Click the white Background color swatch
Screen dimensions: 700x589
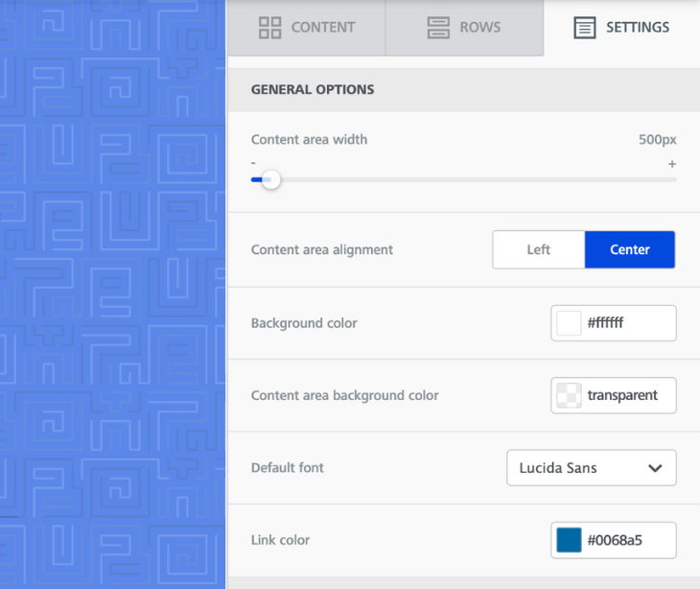click(569, 323)
